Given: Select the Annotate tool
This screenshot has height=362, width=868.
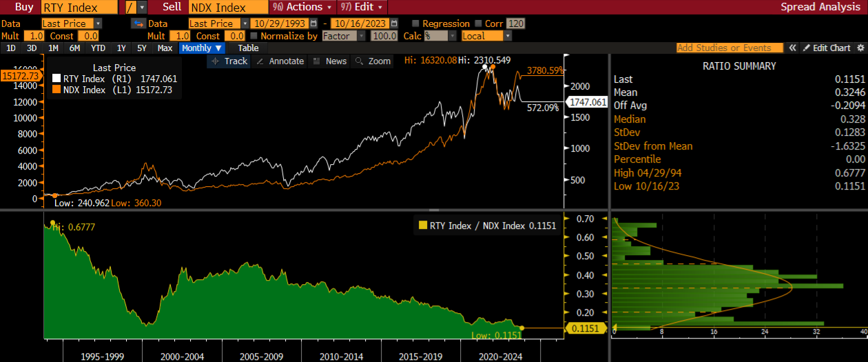Looking at the screenshot, I should (x=280, y=61).
